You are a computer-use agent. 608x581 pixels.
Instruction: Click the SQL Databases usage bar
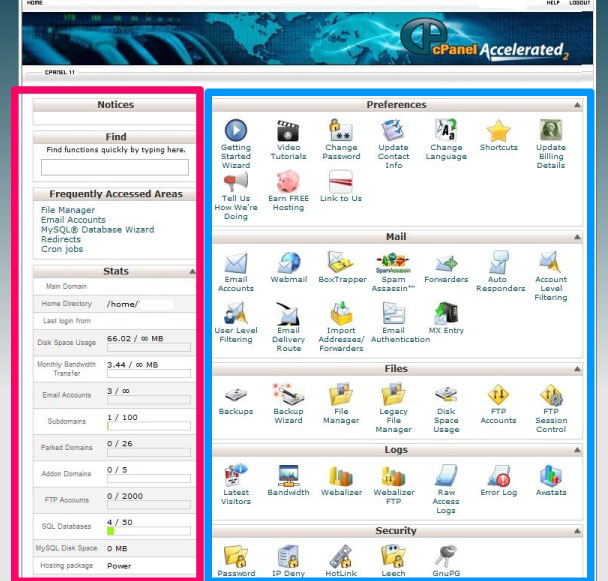(150, 531)
